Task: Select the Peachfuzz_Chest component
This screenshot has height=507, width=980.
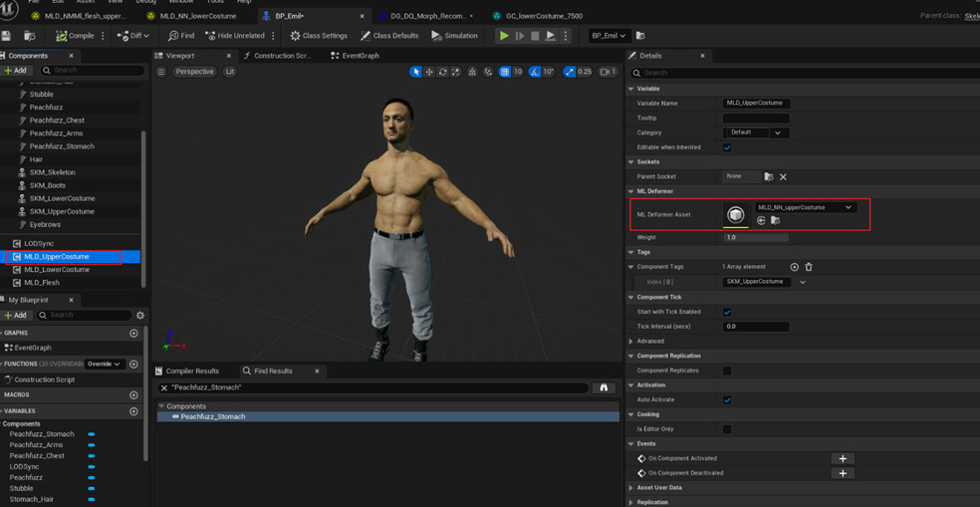Action: click(x=57, y=121)
